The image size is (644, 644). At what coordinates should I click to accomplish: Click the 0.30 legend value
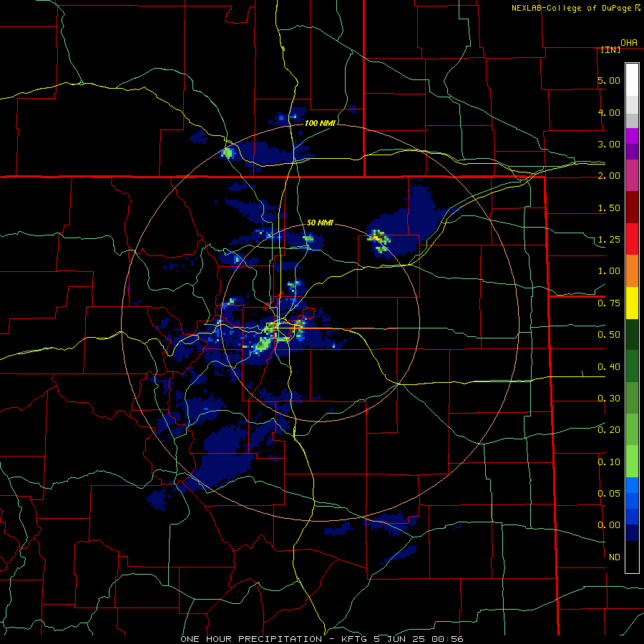click(609, 399)
